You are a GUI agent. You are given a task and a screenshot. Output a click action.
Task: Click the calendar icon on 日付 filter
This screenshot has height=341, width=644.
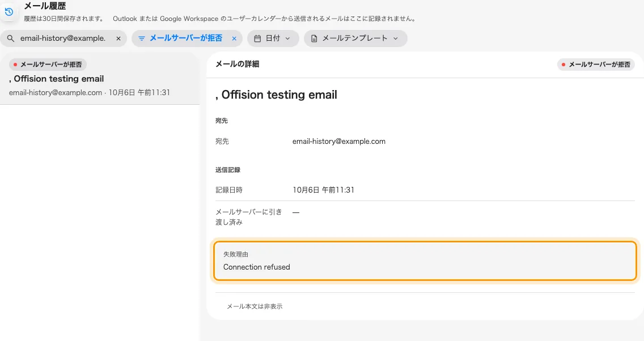click(x=257, y=39)
